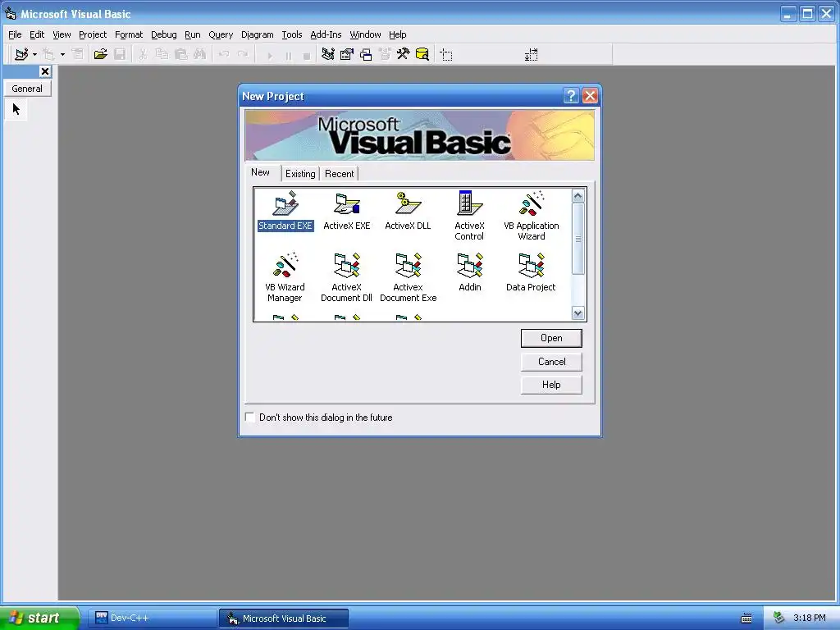Screen dimensions: 840x630
Task: Select the Standard EXE project type
Action: pos(285,211)
